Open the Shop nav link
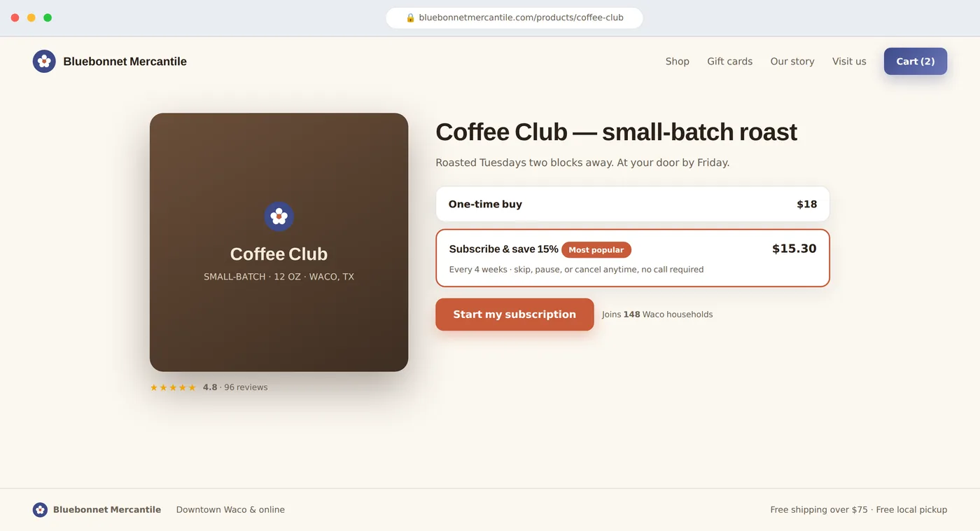Viewport: 980px width, 531px height. (677, 62)
